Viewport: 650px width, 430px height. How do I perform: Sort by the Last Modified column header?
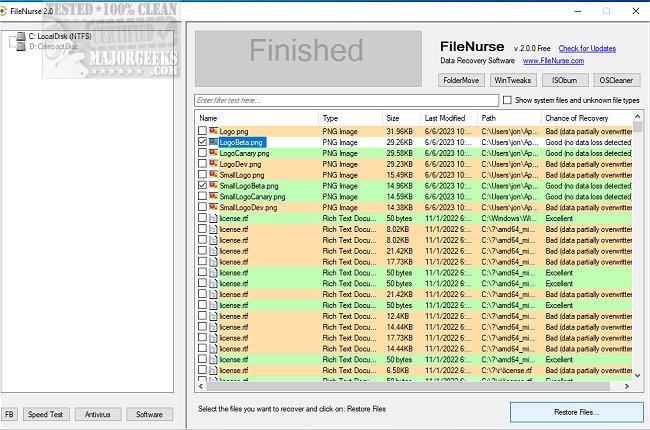449,118
